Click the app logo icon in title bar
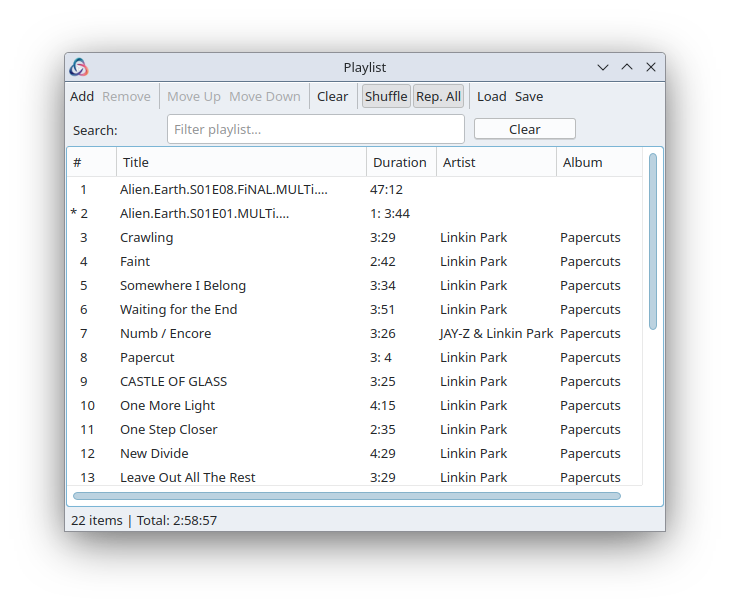This screenshot has width=730, height=608. [x=79, y=68]
